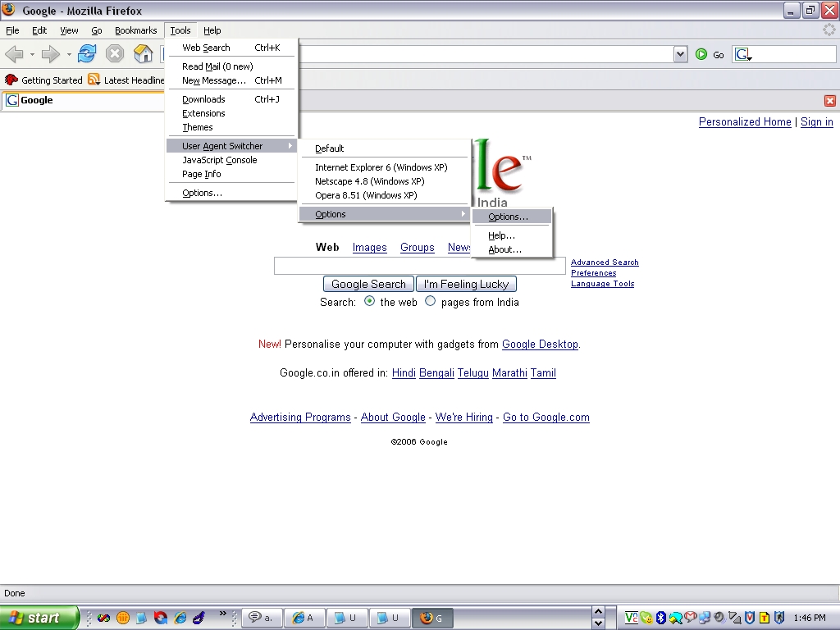Viewport: 840px width, 630px height.
Task: Click About... in User Agent submenu
Action: click(x=512, y=249)
